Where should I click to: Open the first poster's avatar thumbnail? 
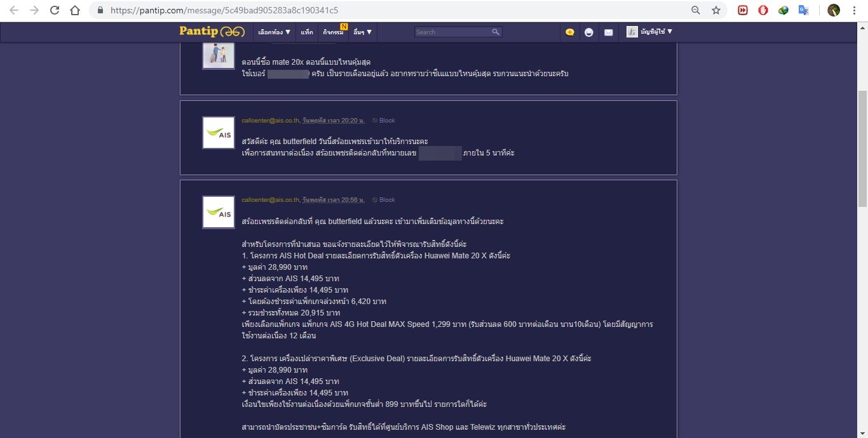click(x=219, y=55)
